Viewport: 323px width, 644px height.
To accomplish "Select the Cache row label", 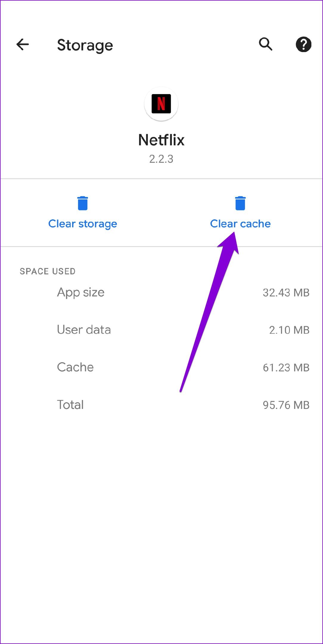I will point(75,367).
